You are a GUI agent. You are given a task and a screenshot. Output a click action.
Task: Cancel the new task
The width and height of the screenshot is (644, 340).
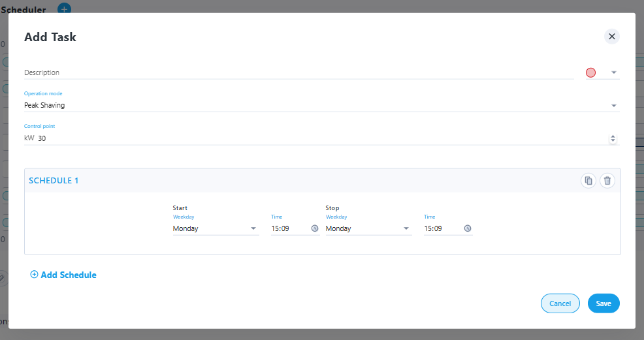[560, 303]
